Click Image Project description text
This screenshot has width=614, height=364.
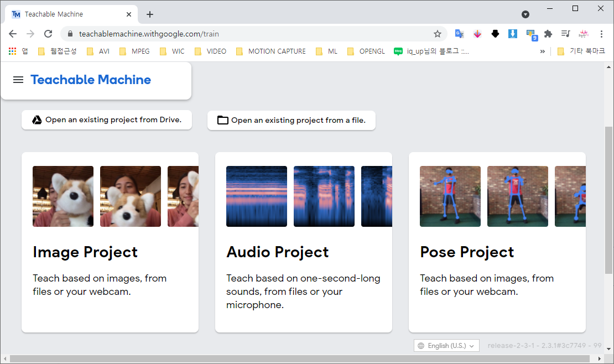tap(100, 285)
